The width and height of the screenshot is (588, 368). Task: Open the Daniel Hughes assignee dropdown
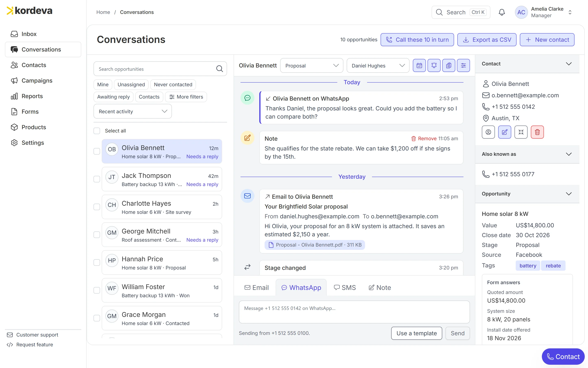[x=378, y=65]
